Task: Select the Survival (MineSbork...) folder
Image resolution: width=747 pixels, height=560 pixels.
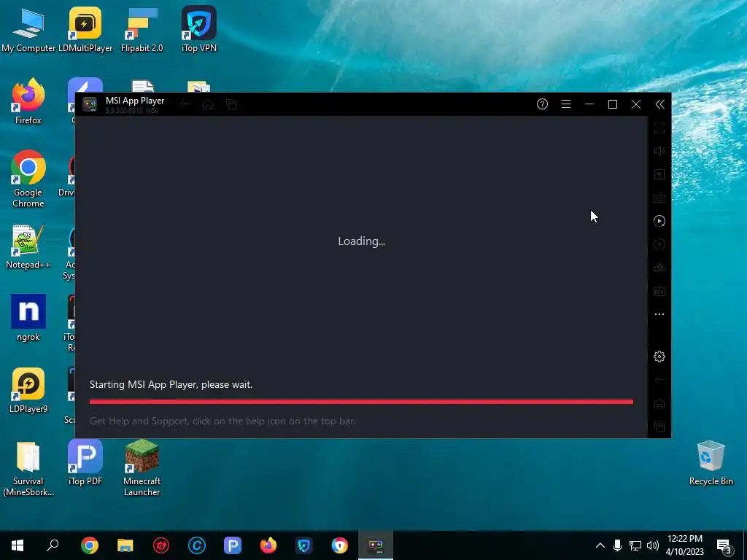Action: (28, 469)
